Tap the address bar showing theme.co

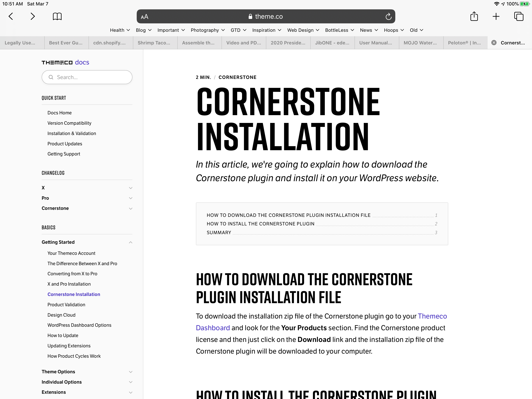pos(266,16)
